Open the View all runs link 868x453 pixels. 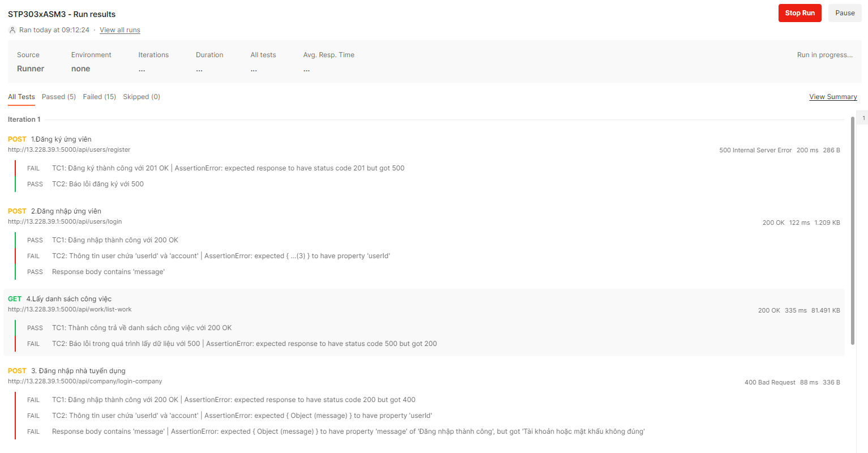(119, 29)
